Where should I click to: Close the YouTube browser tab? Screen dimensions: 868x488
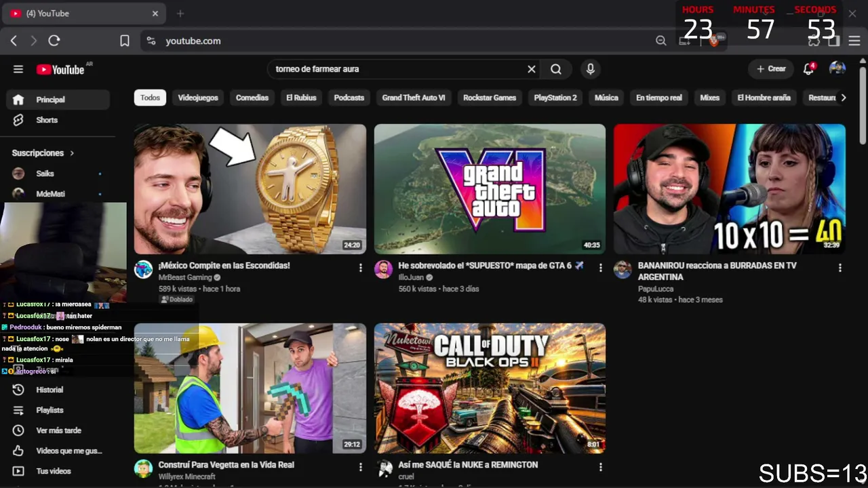click(155, 14)
